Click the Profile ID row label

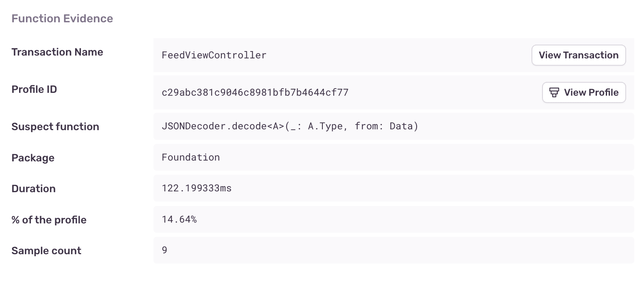click(x=35, y=89)
